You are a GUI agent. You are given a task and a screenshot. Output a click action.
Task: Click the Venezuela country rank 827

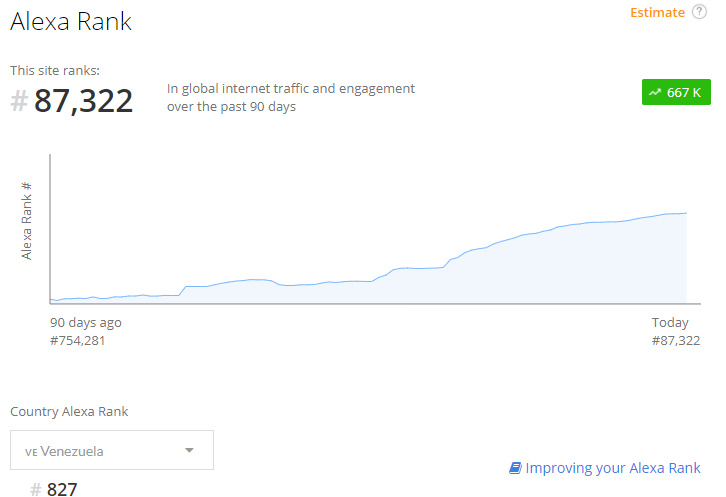[x=62, y=489]
